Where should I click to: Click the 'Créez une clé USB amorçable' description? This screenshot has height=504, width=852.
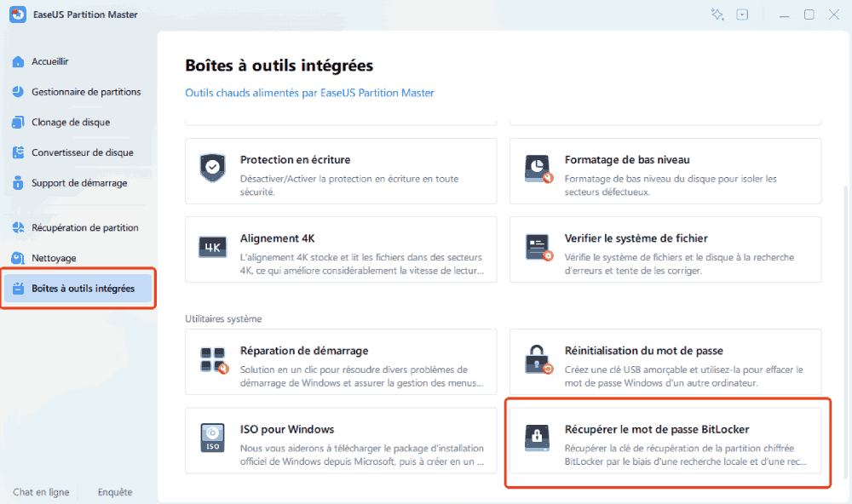[683, 376]
